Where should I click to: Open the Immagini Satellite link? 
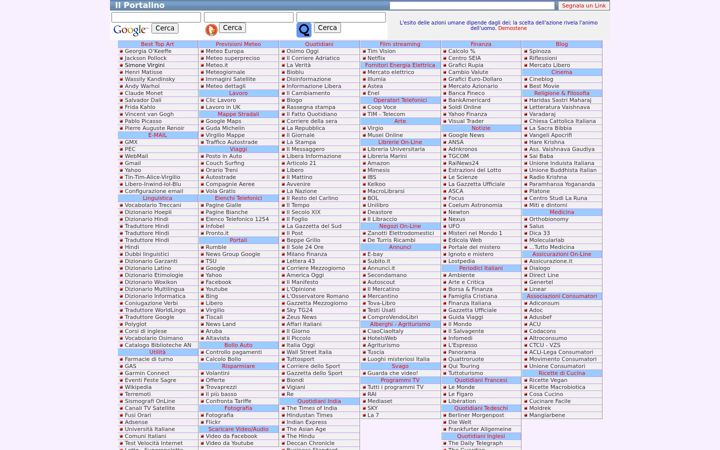(231, 79)
